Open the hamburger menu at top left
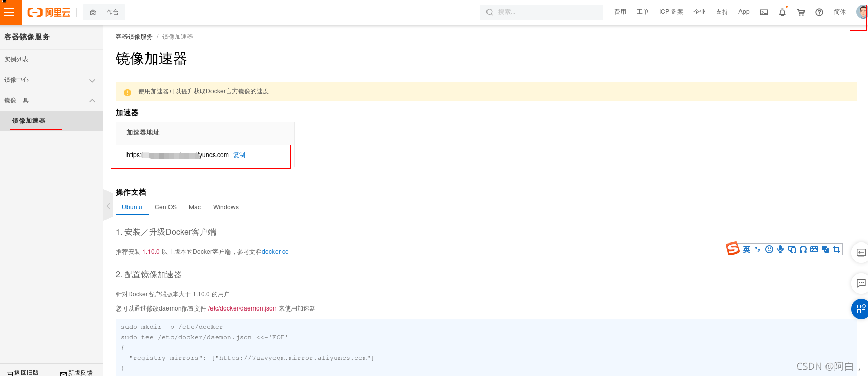868x376 pixels. click(x=9, y=12)
